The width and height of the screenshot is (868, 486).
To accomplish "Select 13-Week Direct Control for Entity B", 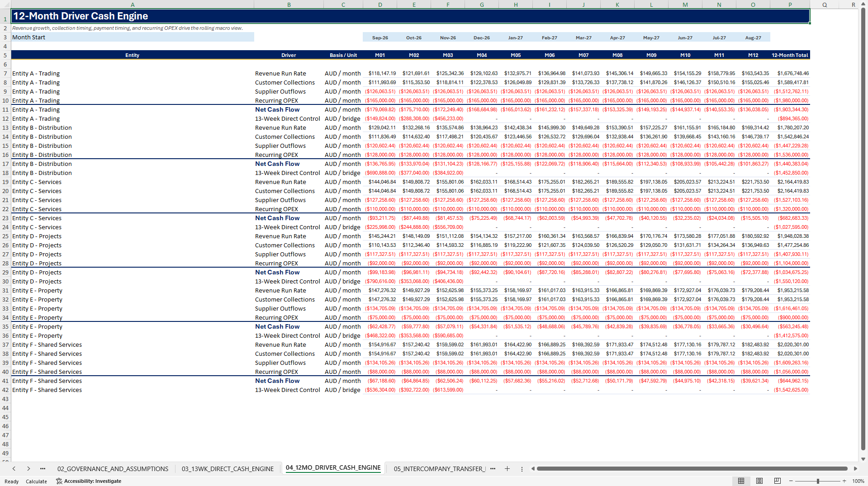I will (289, 173).
